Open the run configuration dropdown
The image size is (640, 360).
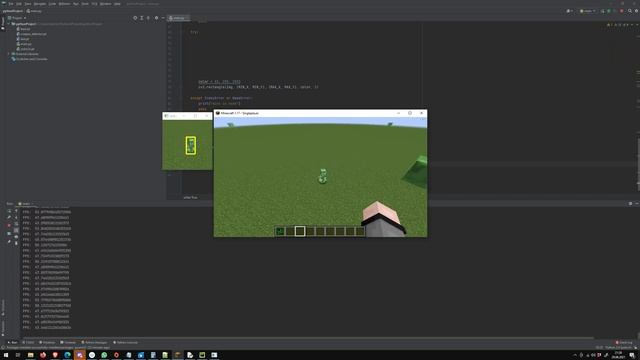588,11
